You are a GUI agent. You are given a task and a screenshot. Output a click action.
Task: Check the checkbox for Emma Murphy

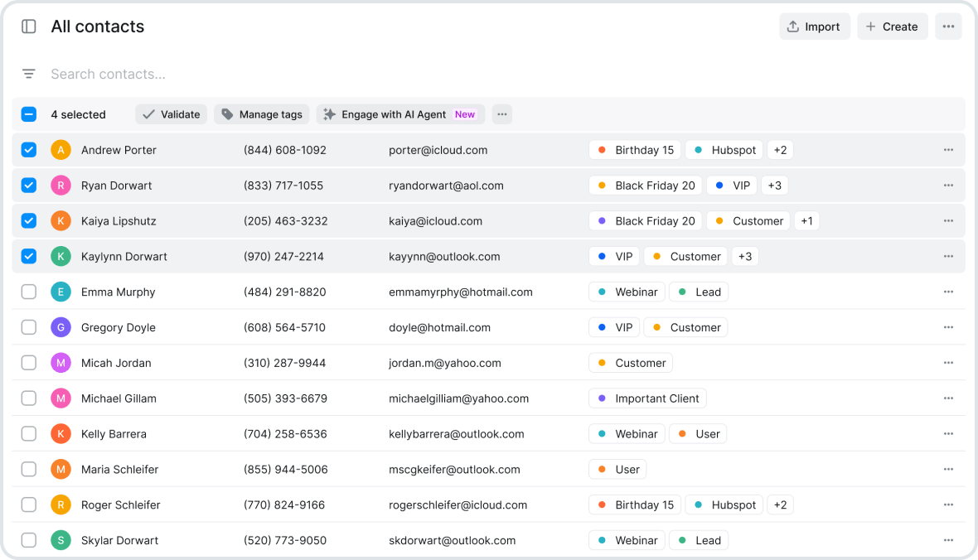pyautogui.click(x=28, y=292)
